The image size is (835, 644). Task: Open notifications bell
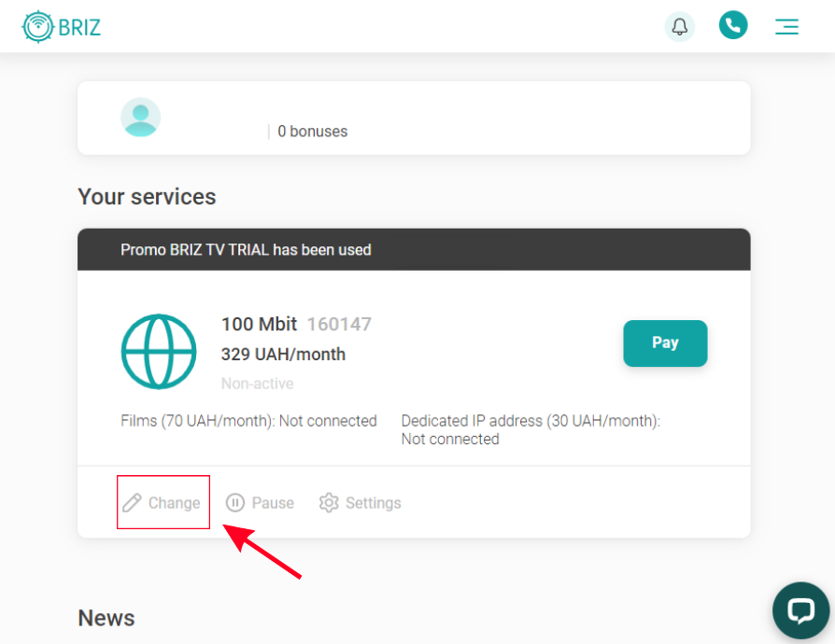click(x=680, y=27)
